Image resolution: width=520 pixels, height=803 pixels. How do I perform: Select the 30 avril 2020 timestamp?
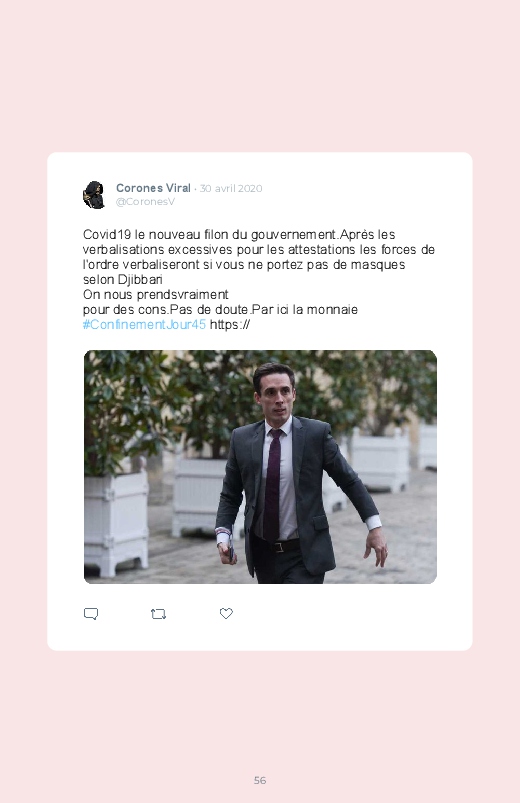coord(231,188)
